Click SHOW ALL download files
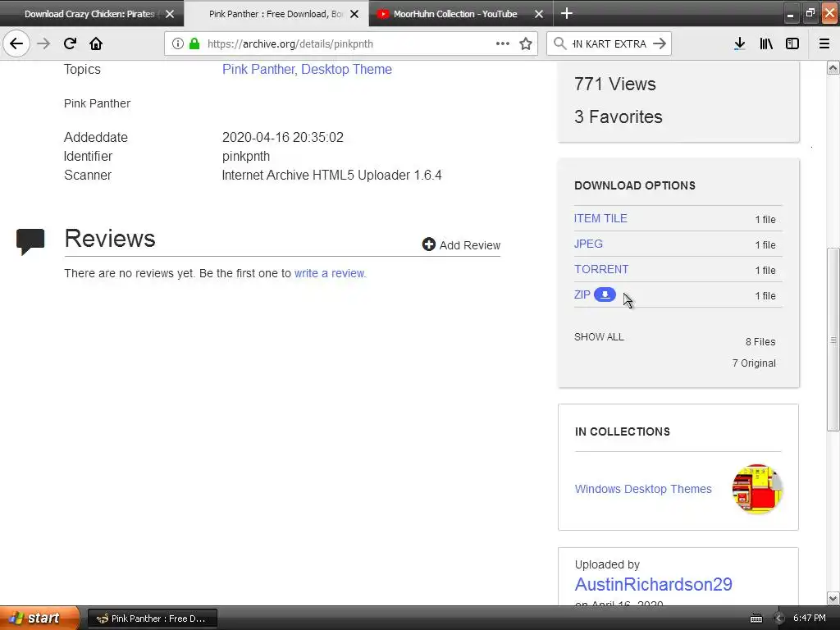840x630 pixels. (599, 337)
